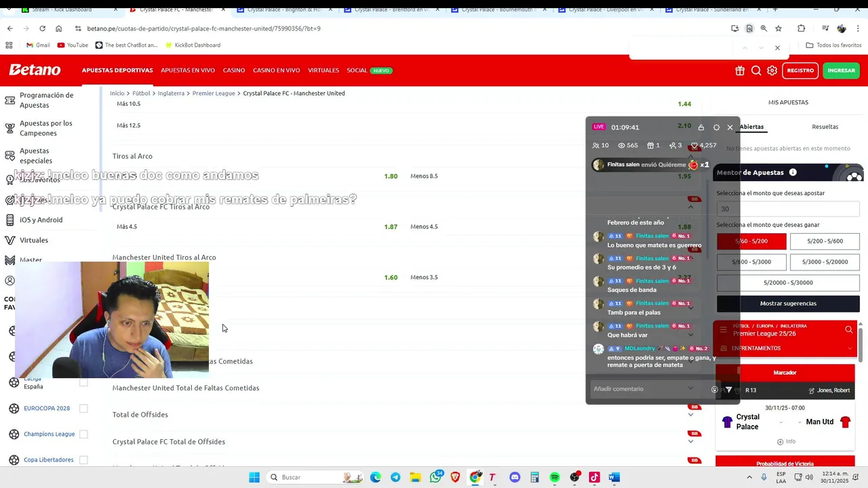
Task: Open the Premier League widget hamburger menu
Action: click(x=723, y=330)
